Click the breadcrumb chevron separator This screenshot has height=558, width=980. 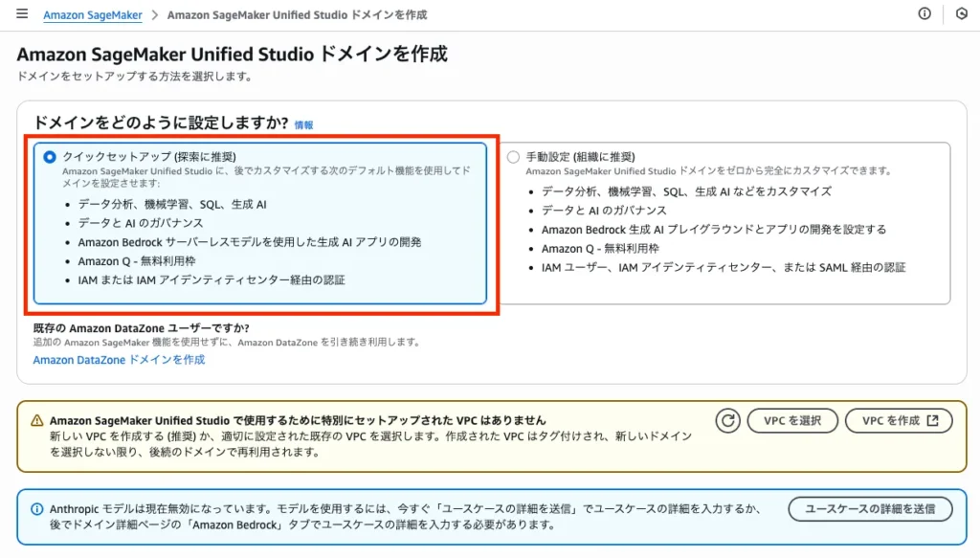coord(155,15)
